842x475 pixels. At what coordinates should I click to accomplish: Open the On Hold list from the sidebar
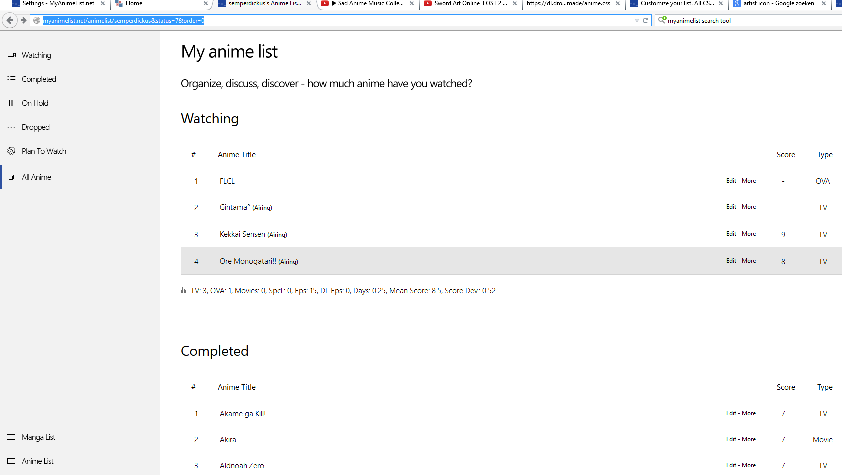[35, 103]
